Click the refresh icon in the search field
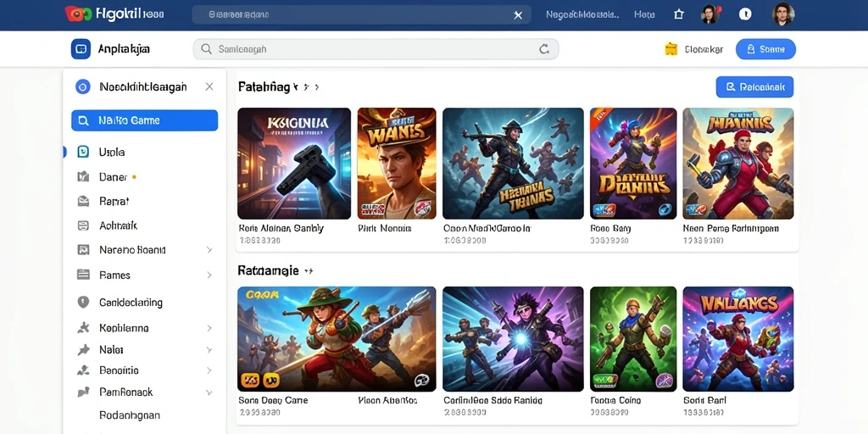 tap(544, 48)
